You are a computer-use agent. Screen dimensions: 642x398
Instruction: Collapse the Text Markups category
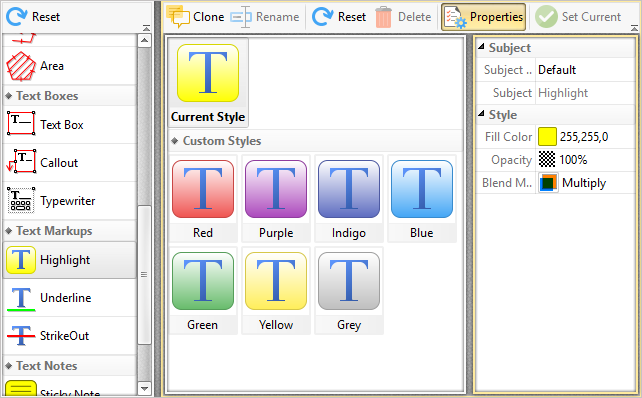(x=9, y=231)
